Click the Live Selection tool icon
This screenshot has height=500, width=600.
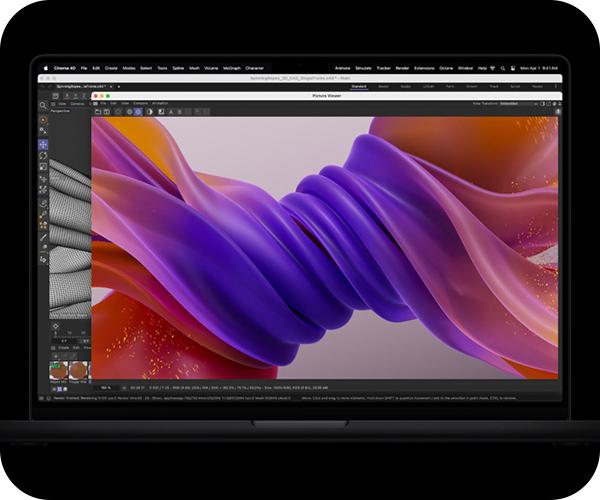tap(44, 130)
